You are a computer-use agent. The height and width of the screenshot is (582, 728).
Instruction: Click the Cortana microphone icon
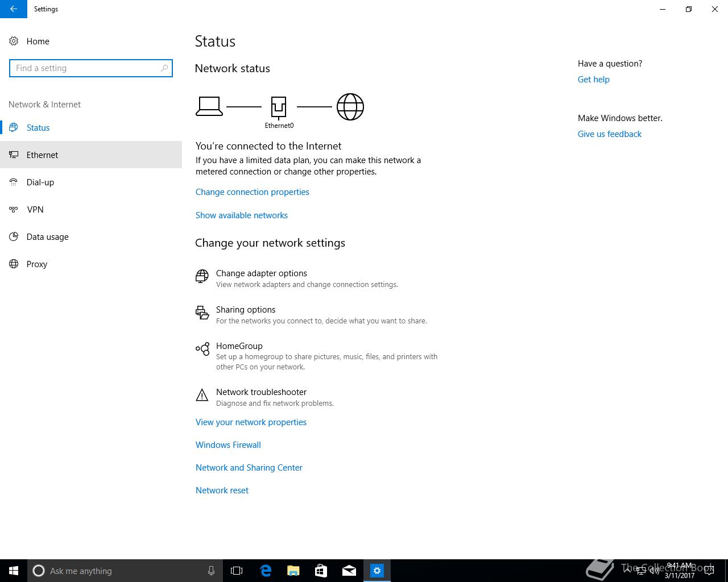pos(211,571)
